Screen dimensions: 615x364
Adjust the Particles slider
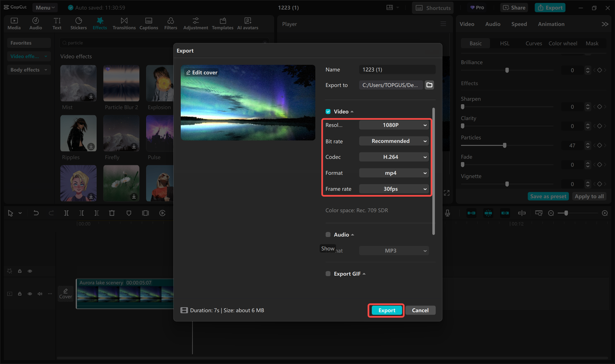(505, 145)
